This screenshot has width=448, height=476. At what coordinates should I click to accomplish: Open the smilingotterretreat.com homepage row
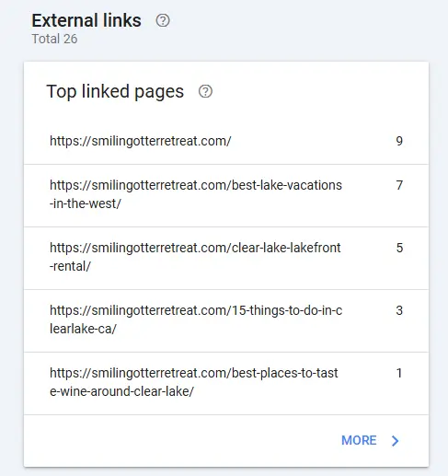tap(226, 141)
